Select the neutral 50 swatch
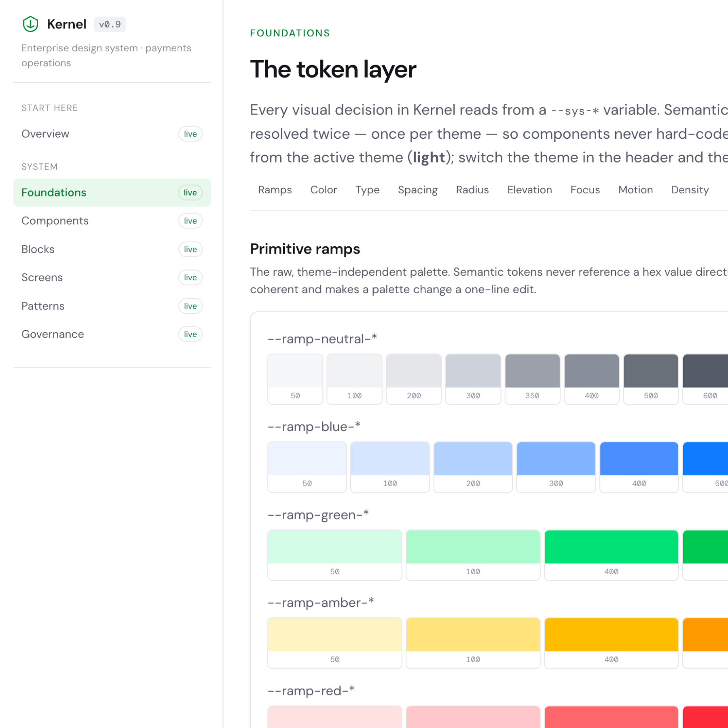Image resolution: width=728 pixels, height=728 pixels. (295, 379)
